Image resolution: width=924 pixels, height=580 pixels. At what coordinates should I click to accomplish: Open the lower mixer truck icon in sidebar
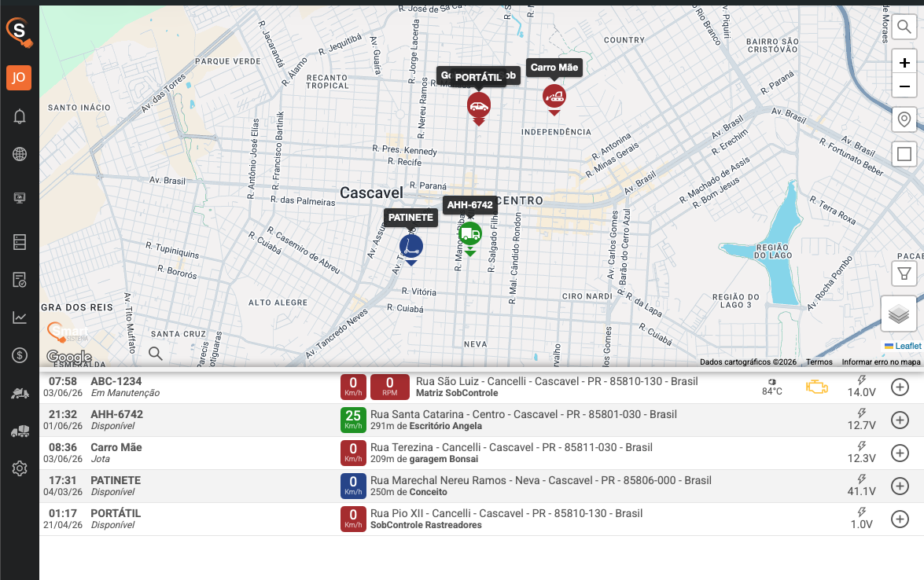click(x=20, y=431)
